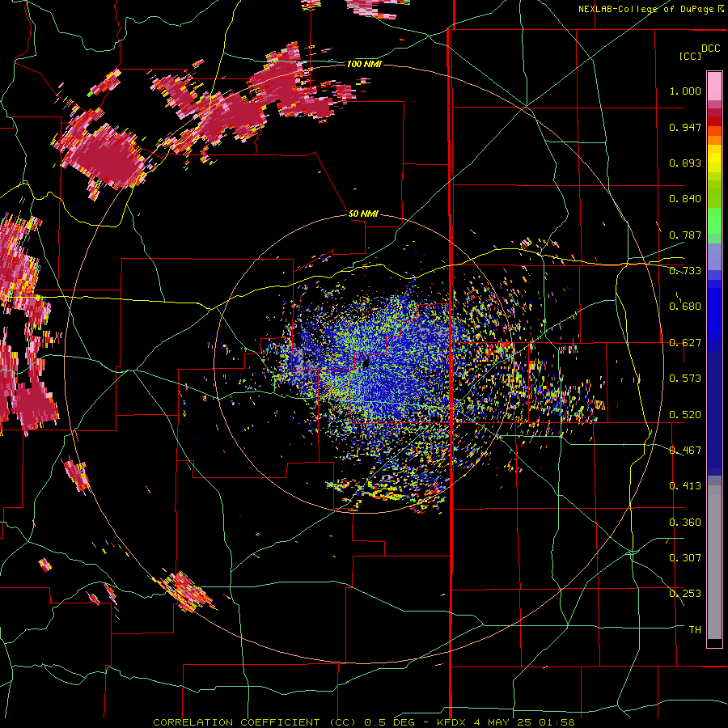
Task: Select the 0.787 scale value
Action: [685, 235]
